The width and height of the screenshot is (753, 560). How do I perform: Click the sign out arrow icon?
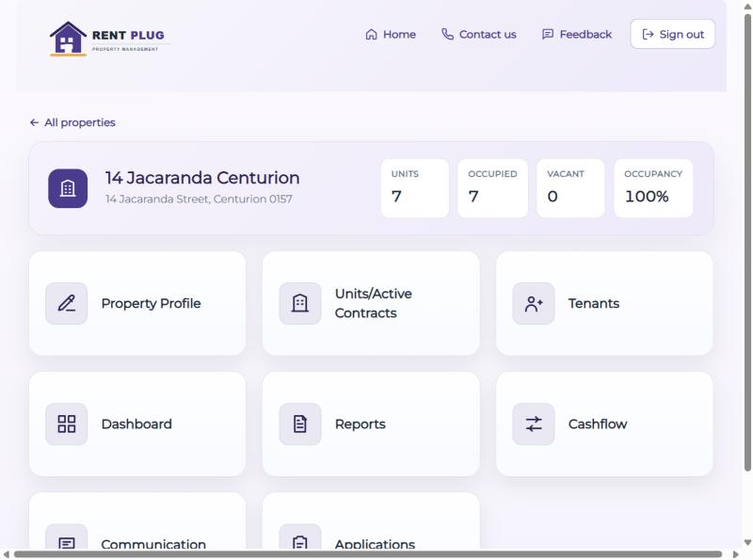(648, 35)
